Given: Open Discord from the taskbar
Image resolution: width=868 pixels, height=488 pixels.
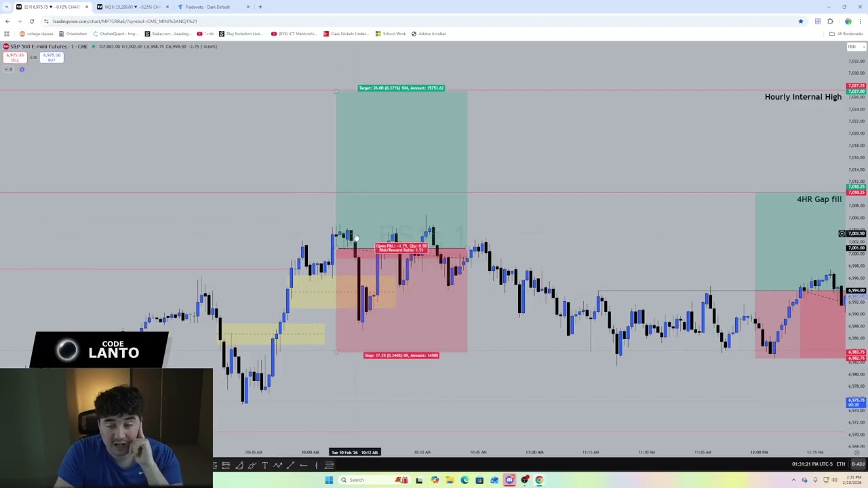Looking at the screenshot, I should point(509,480).
